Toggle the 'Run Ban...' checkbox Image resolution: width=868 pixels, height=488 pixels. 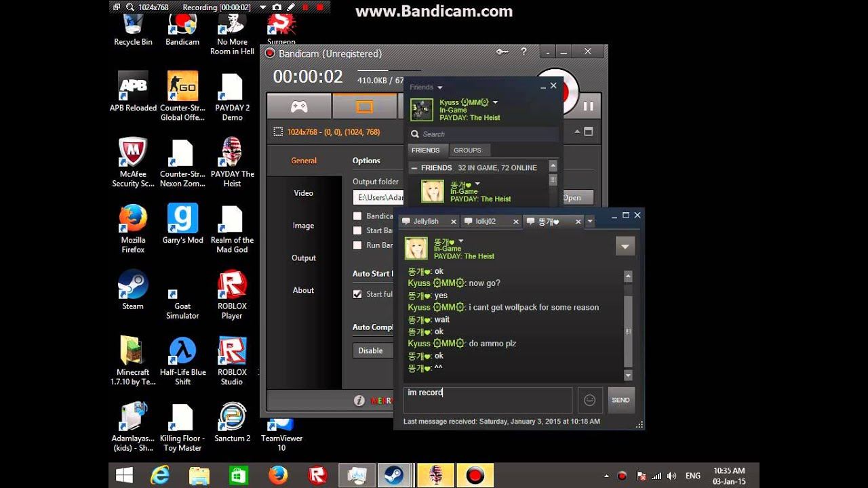tap(357, 245)
